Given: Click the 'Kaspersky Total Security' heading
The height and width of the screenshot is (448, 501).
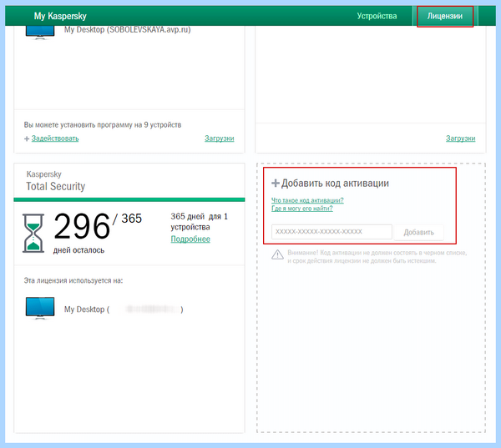Looking at the screenshot, I should [56, 181].
